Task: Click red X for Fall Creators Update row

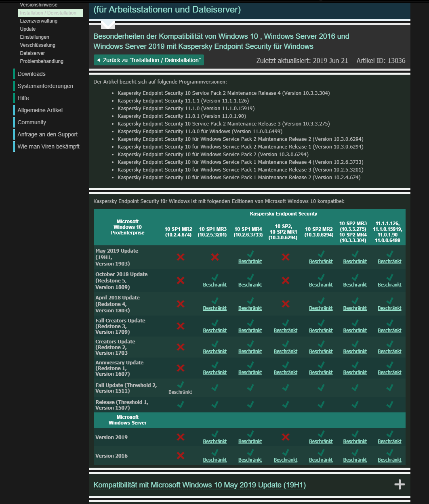Action: [180, 326]
